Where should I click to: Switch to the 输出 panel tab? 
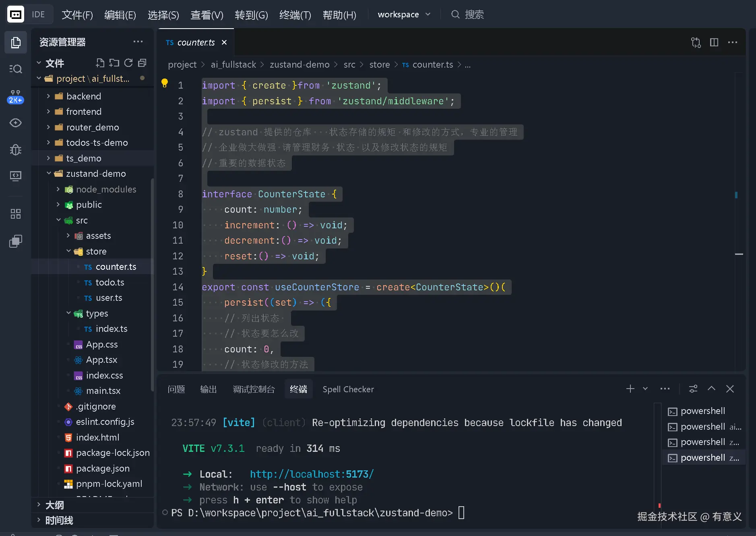[208, 389]
